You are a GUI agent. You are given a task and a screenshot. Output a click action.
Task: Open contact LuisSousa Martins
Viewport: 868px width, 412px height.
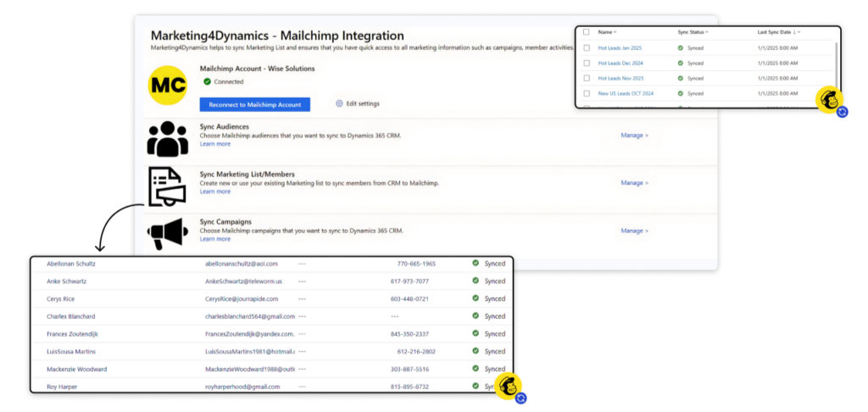(71, 352)
